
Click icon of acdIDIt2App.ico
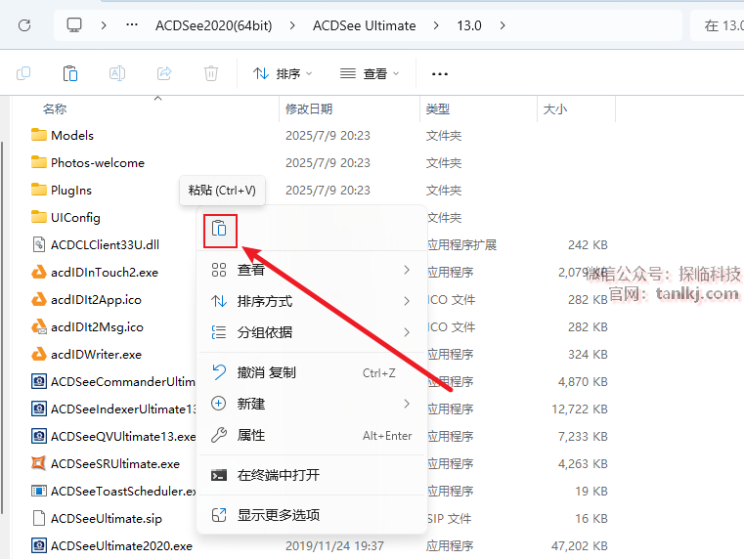tap(39, 300)
